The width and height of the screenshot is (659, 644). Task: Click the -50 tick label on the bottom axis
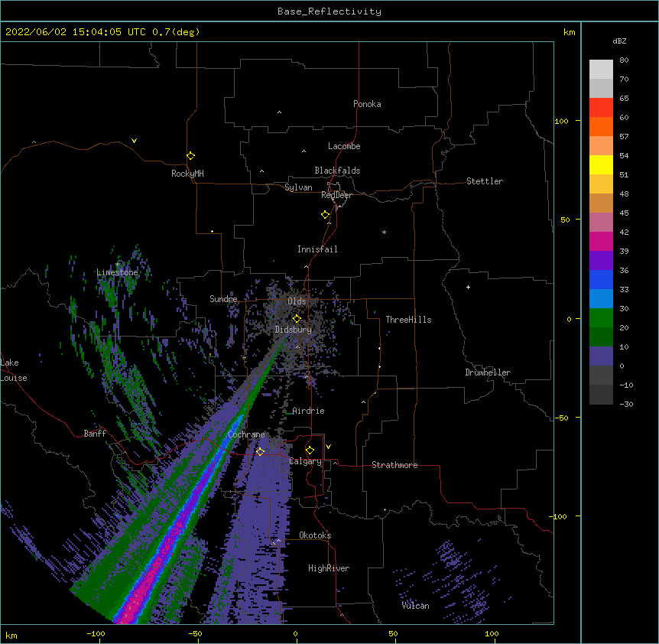(x=195, y=633)
